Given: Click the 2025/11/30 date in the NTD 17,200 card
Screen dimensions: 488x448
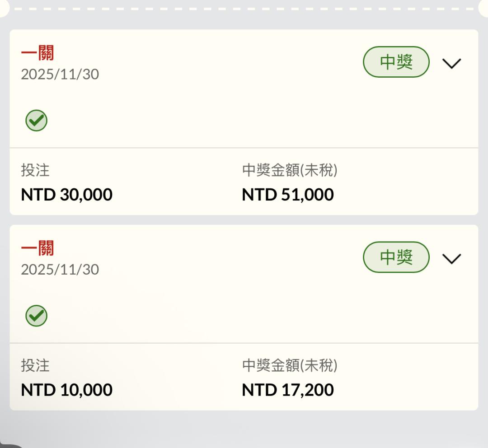Looking at the screenshot, I should [x=60, y=269].
